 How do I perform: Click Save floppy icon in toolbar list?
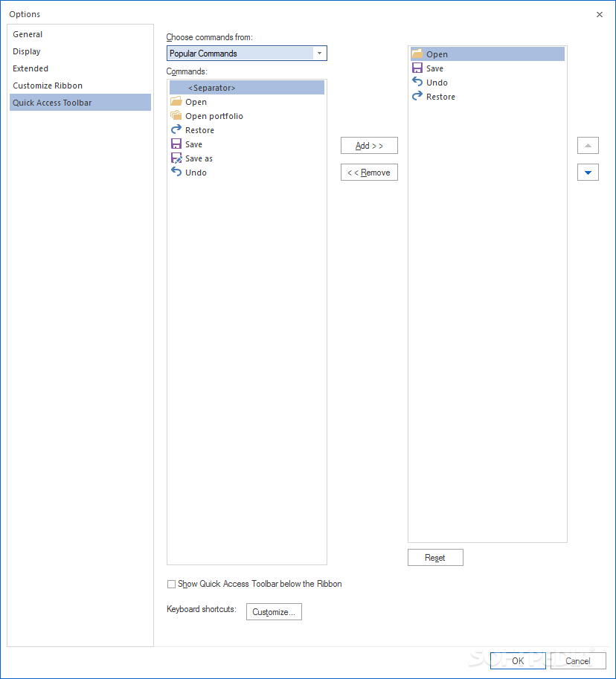(x=417, y=68)
